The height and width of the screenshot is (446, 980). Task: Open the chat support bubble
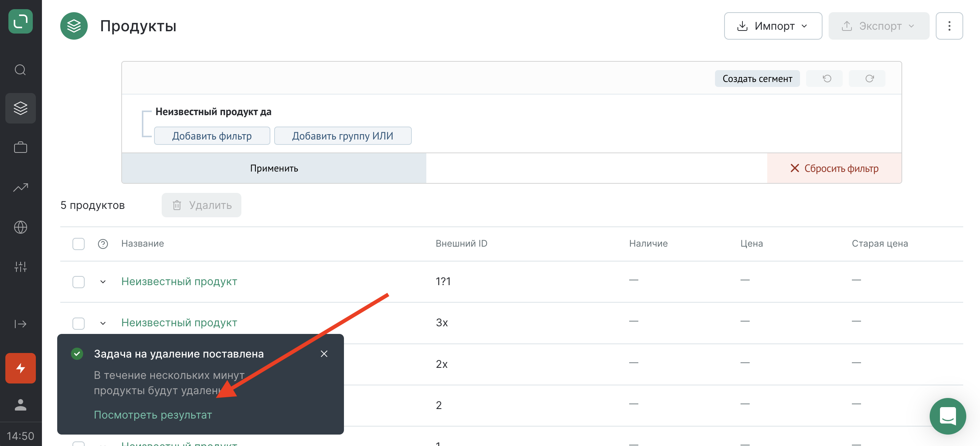(948, 416)
